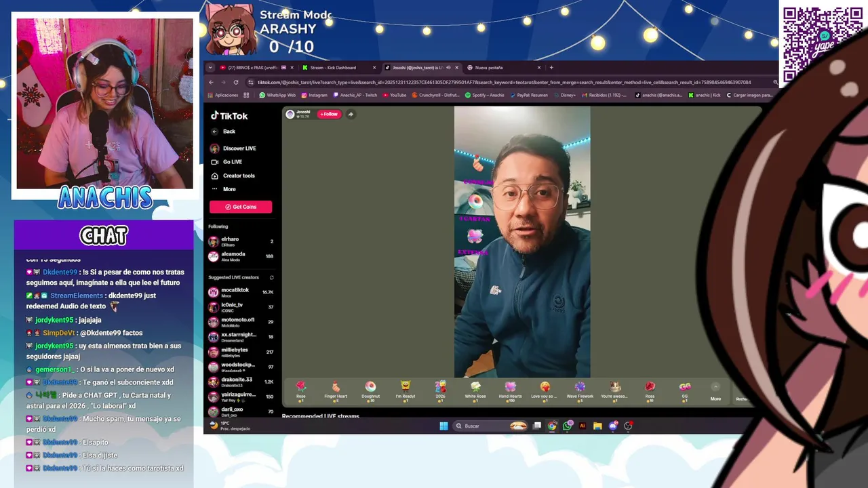Send the White Rose gift
Image resolution: width=868 pixels, height=488 pixels.
pyautogui.click(x=475, y=391)
